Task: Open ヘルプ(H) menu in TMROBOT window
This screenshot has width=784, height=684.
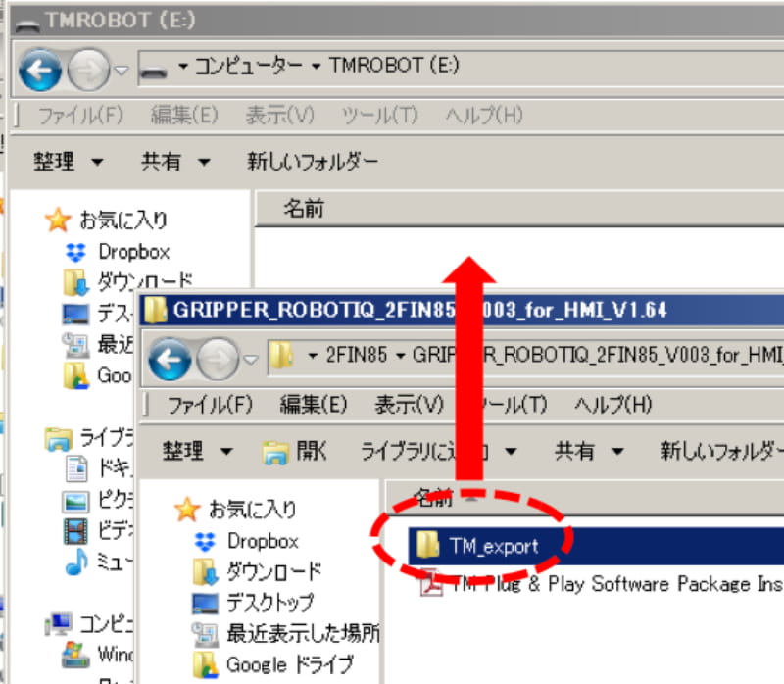Action: [484, 116]
